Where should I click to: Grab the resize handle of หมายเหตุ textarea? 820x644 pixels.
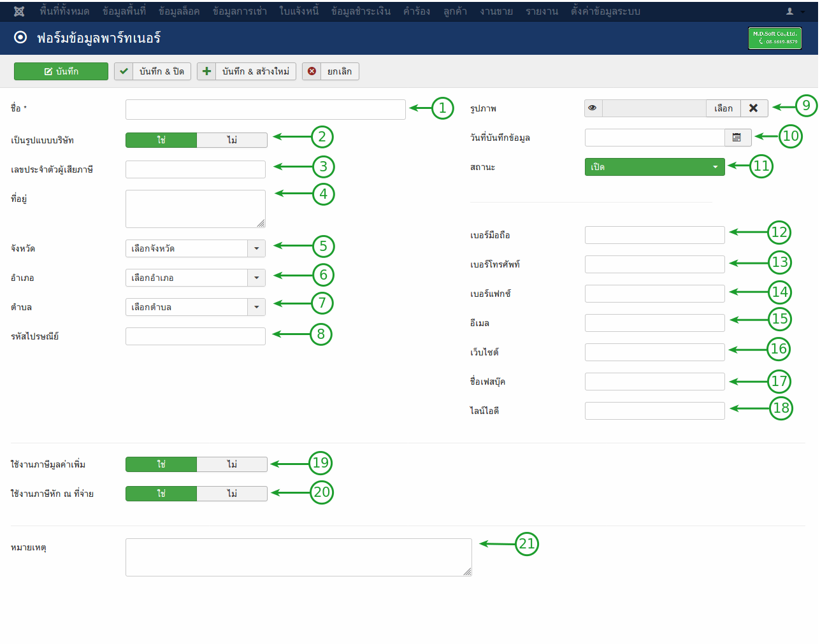click(468, 572)
